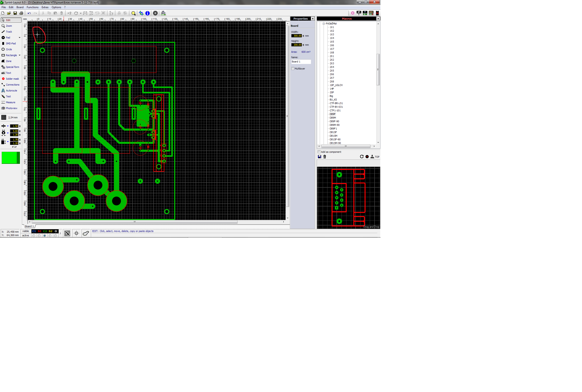Click the save file toolbar icon
This screenshot has height=392, width=582.
pos(15,13)
